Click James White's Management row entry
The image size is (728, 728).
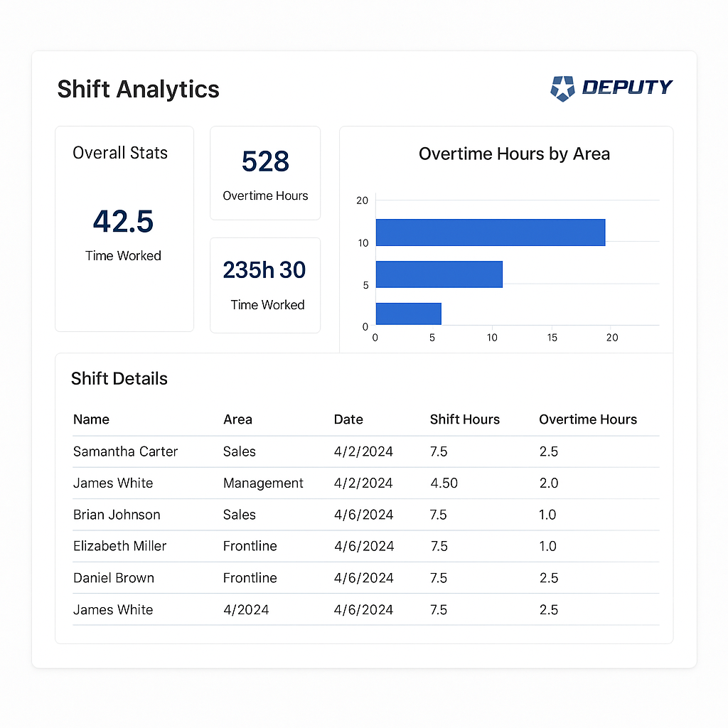[263, 483]
